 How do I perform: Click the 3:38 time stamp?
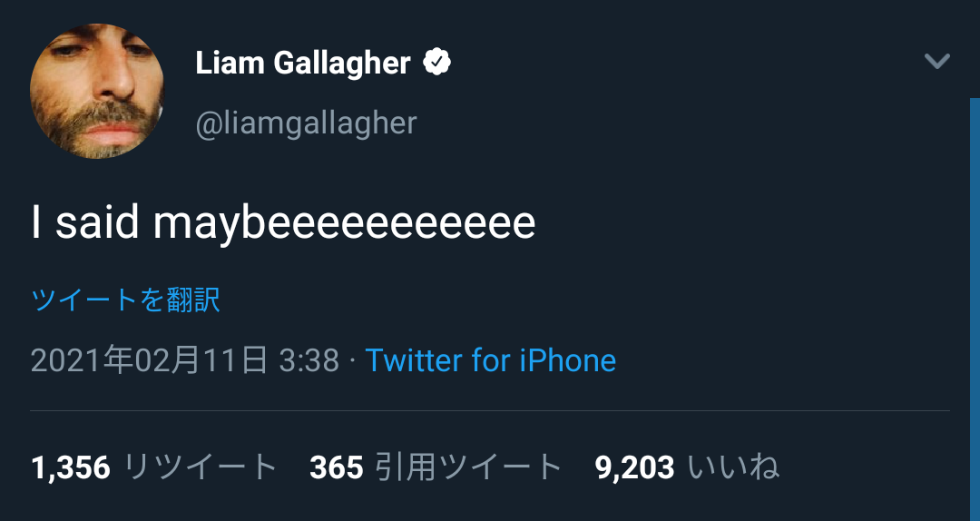point(309,361)
